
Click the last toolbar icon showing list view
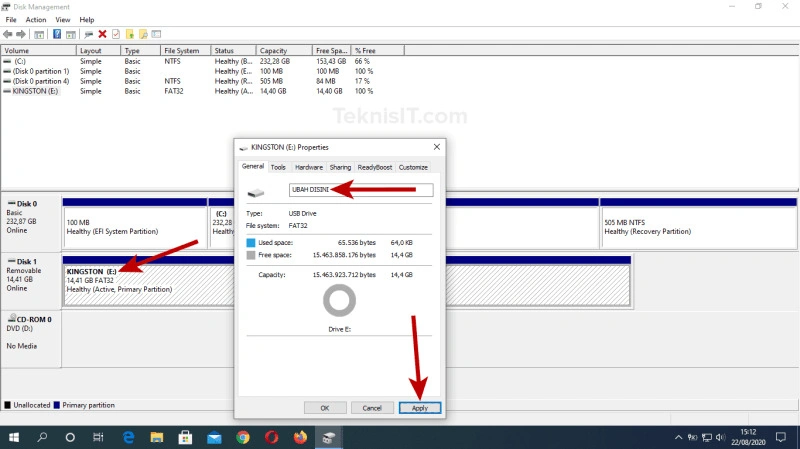[156, 34]
